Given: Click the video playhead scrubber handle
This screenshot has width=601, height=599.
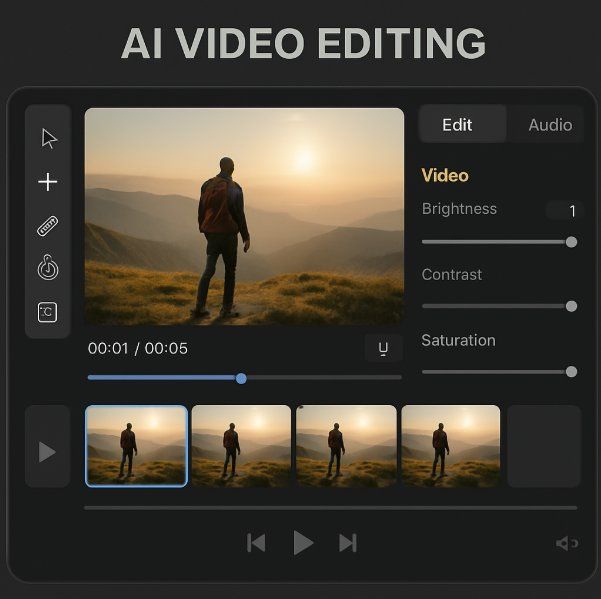Looking at the screenshot, I should 241,378.
